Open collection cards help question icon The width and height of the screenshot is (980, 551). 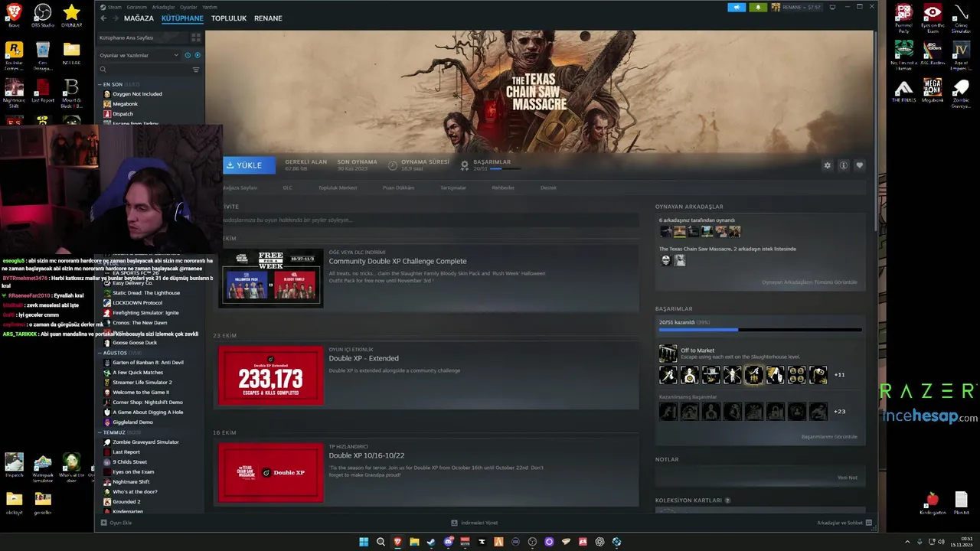(x=727, y=500)
